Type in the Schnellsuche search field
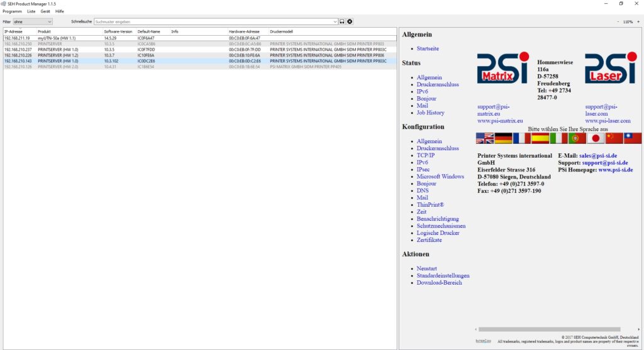The height and width of the screenshot is (350, 644). coord(214,21)
